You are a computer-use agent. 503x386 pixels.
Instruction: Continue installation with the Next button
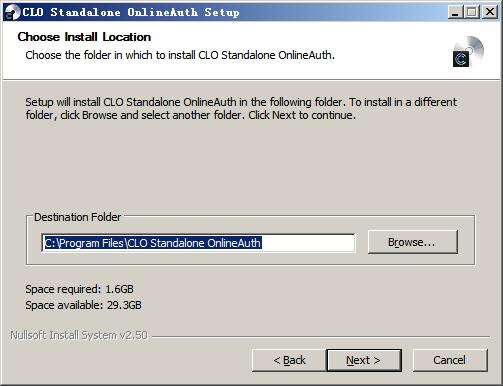(x=364, y=360)
